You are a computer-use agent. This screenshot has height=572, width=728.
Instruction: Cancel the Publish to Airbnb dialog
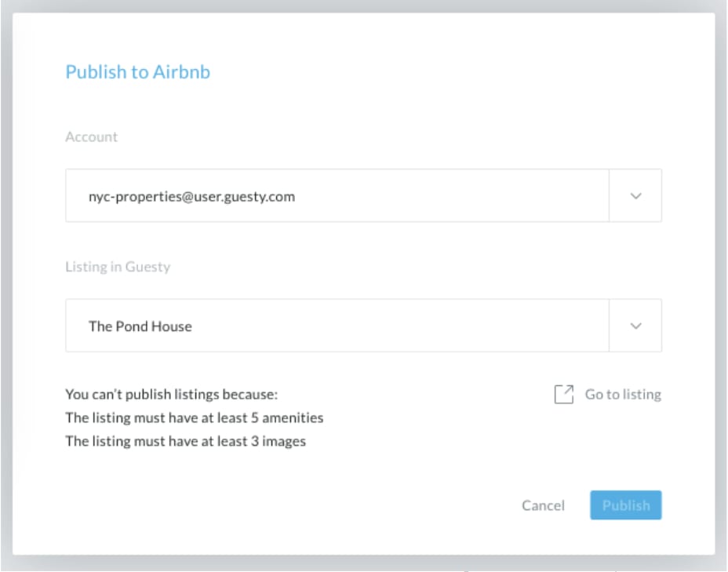[x=543, y=505]
